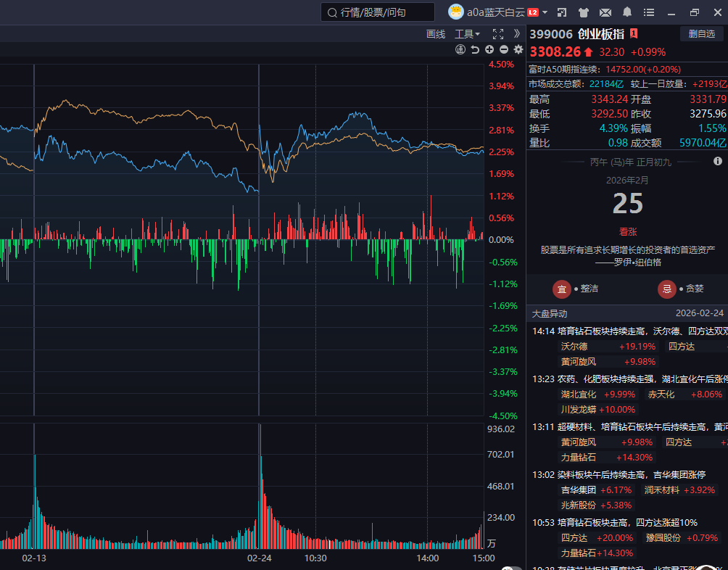Open the main list menu icon
The height and width of the screenshot is (570, 728).
(x=648, y=12)
